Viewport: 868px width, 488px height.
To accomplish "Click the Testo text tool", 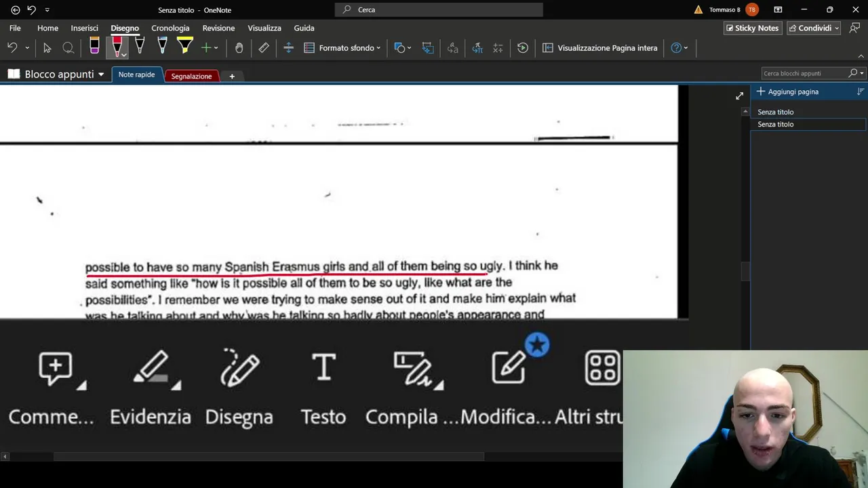I will (x=323, y=389).
